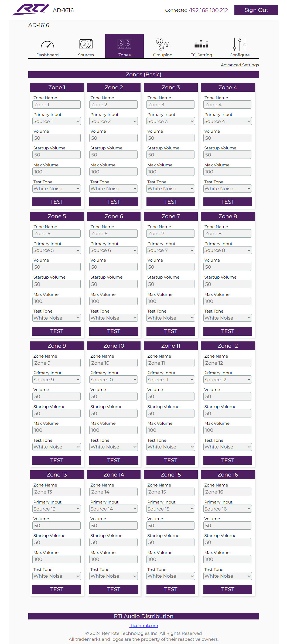The height and width of the screenshot is (644, 287).
Task: Open the Dashboard gauge icon
Action: coord(47,44)
